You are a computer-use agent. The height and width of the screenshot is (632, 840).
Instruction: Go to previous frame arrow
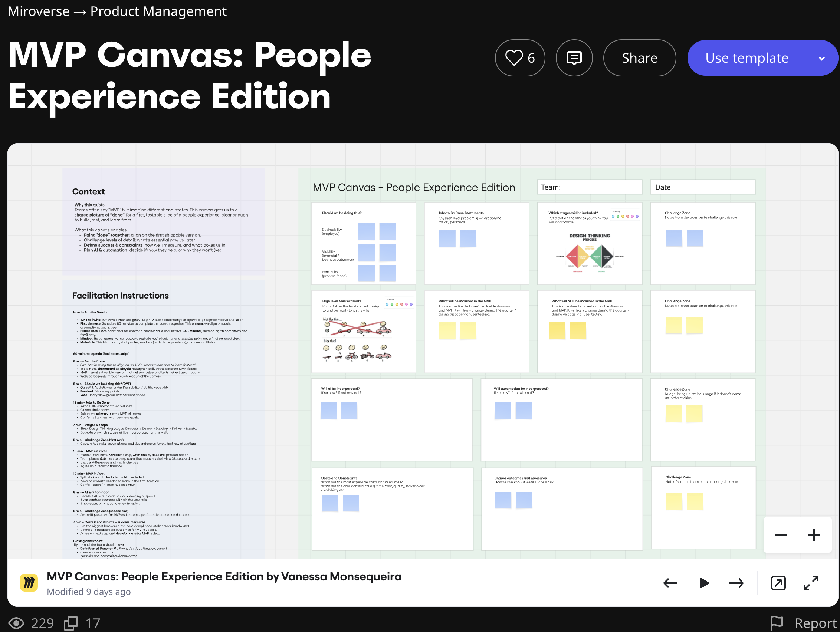click(x=670, y=583)
